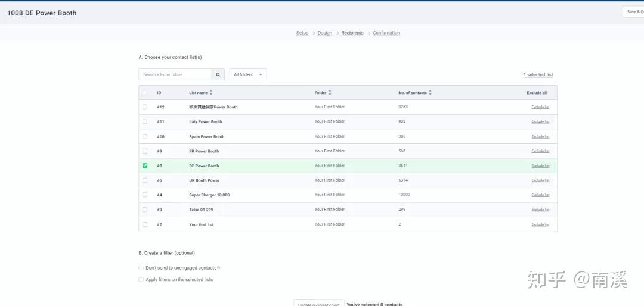Check the #12 Power Booth list checkbox
The height and width of the screenshot is (306, 644).
[x=144, y=107]
